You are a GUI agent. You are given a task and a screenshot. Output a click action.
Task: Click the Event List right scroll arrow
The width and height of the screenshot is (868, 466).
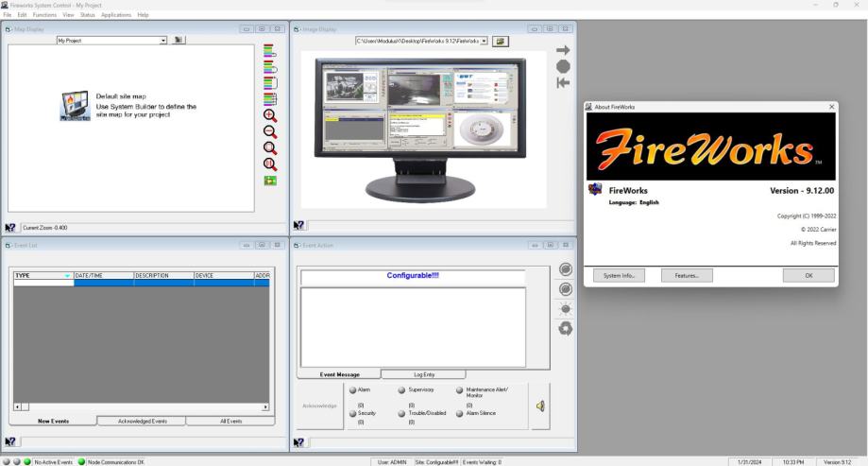265,406
